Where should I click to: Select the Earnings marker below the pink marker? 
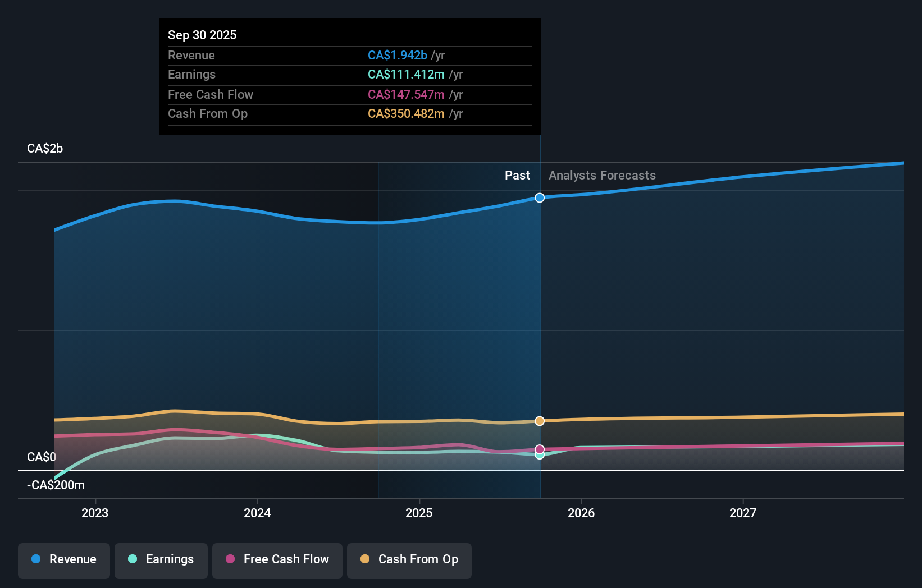pos(540,456)
